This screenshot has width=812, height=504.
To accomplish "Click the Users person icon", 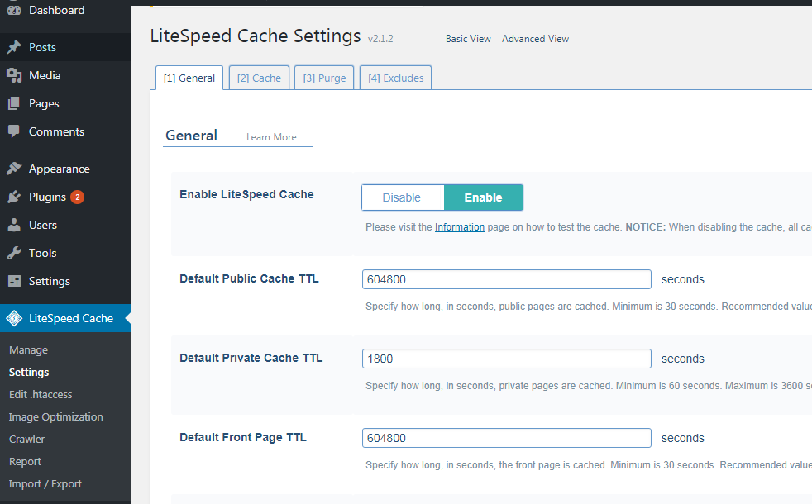I will click(x=14, y=225).
